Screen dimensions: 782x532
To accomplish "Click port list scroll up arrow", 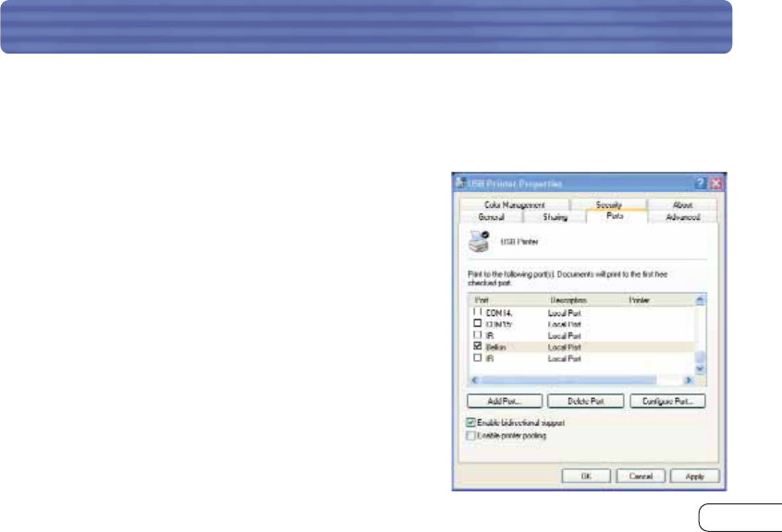I will pyautogui.click(x=700, y=300).
